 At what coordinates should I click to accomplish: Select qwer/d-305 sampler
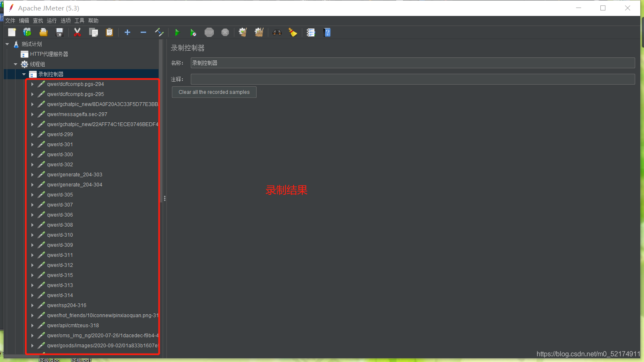(x=60, y=195)
